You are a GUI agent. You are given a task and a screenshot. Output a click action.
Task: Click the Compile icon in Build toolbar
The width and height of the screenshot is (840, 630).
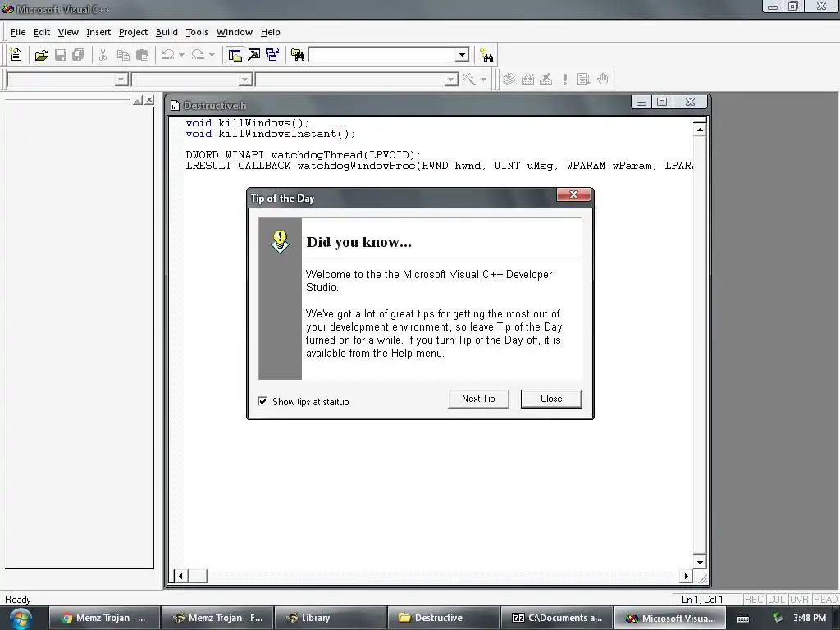509,80
